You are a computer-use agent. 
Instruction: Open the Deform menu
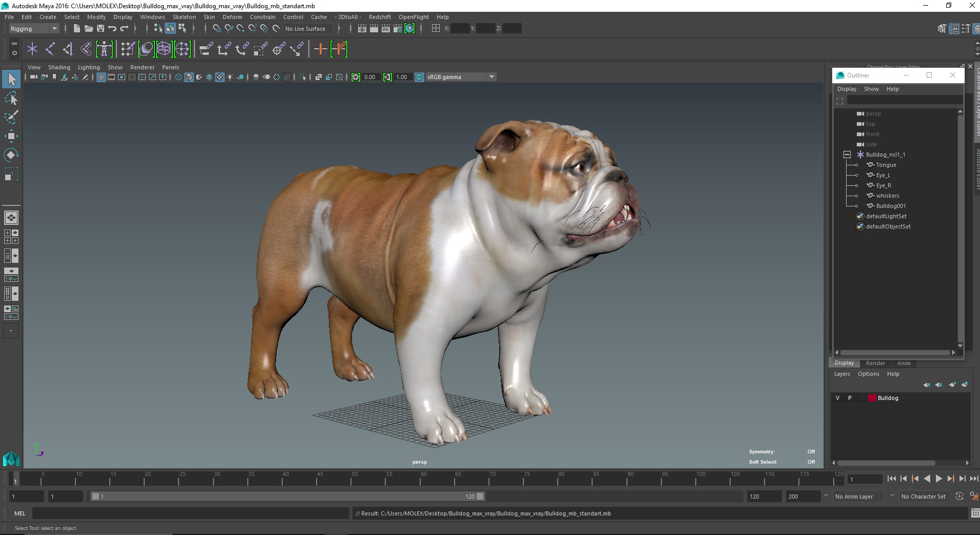[232, 17]
